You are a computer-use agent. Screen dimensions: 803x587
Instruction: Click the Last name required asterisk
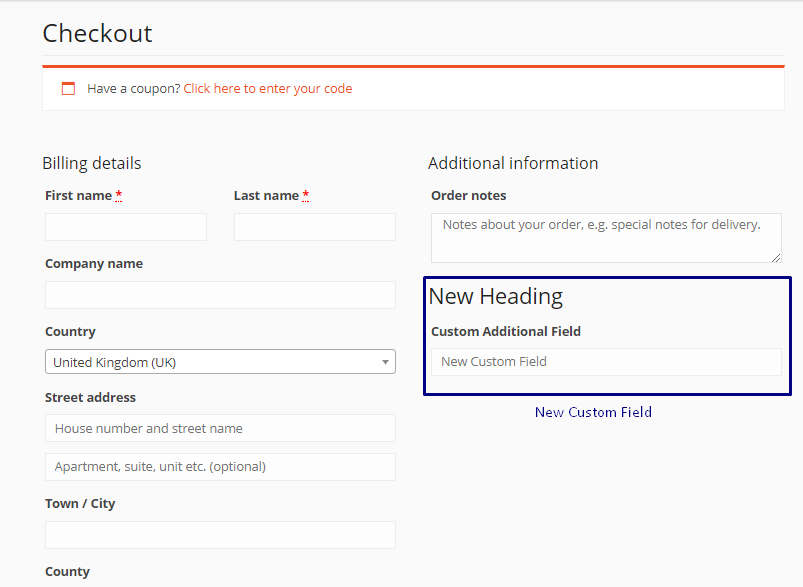point(306,195)
